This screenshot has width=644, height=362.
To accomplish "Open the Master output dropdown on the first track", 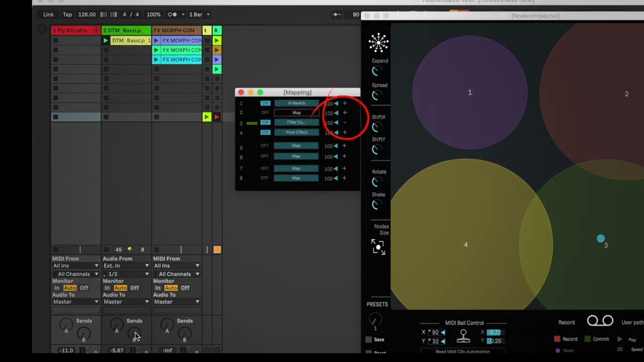I will (x=75, y=302).
